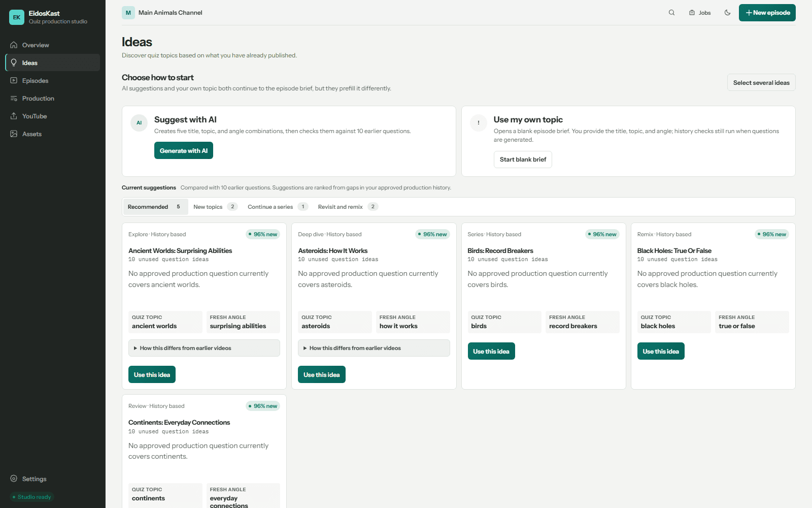Click the 'true or false' fresh angle value
This screenshot has height=508, width=812.
[x=737, y=326]
